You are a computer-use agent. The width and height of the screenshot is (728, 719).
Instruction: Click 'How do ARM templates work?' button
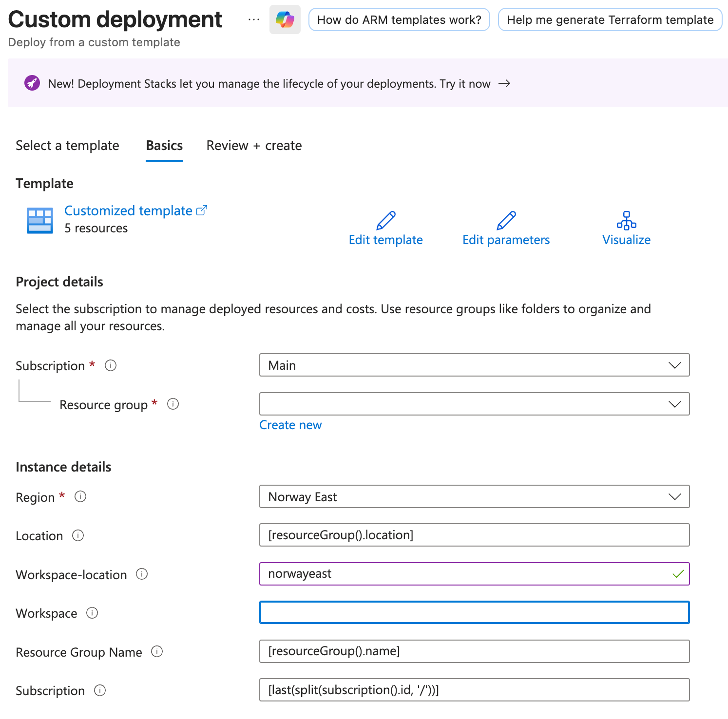pos(399,20)
